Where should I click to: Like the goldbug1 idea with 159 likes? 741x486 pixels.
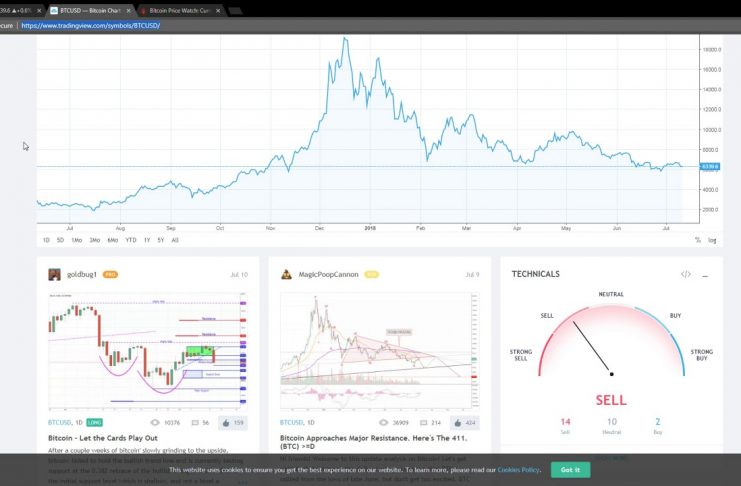coord(233,423)
